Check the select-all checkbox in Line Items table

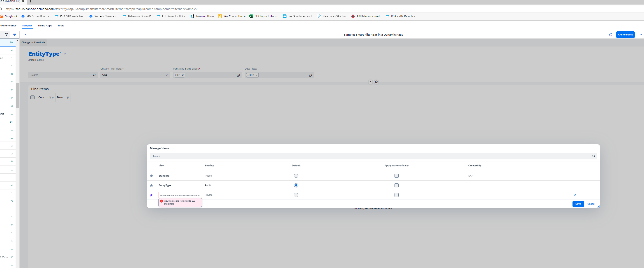(32, 97)
